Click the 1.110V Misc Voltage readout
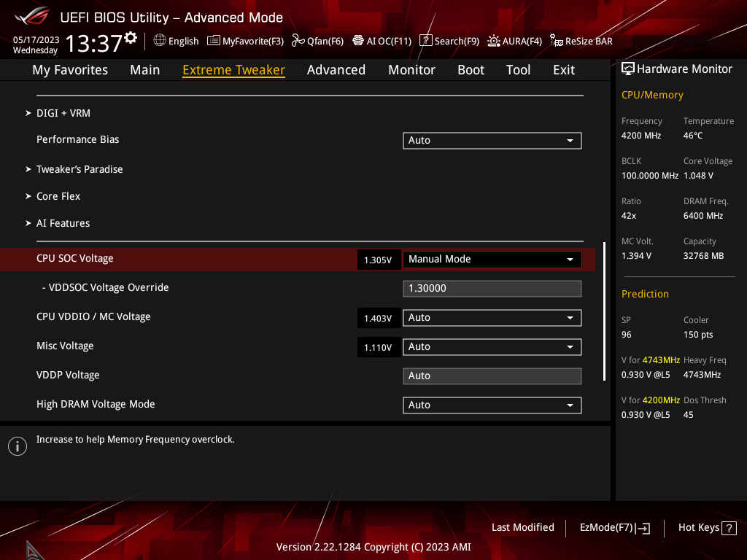Screen dimensions: 747x560 tap(379, 347)
